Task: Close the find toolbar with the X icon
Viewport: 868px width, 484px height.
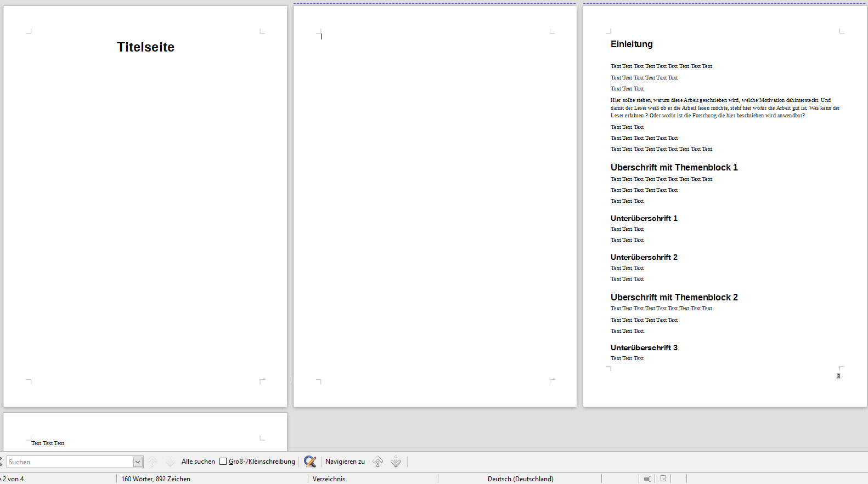Action: coord(1,462)
